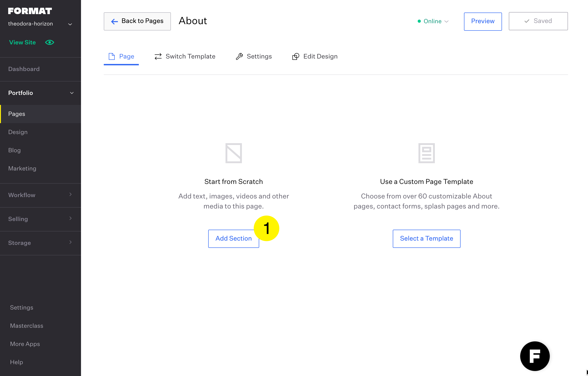Open Blog in the sidebar menu
Image resolution: width=588 pixels, height=376 pixels.
pyautogui.click(x=14, y=150)
